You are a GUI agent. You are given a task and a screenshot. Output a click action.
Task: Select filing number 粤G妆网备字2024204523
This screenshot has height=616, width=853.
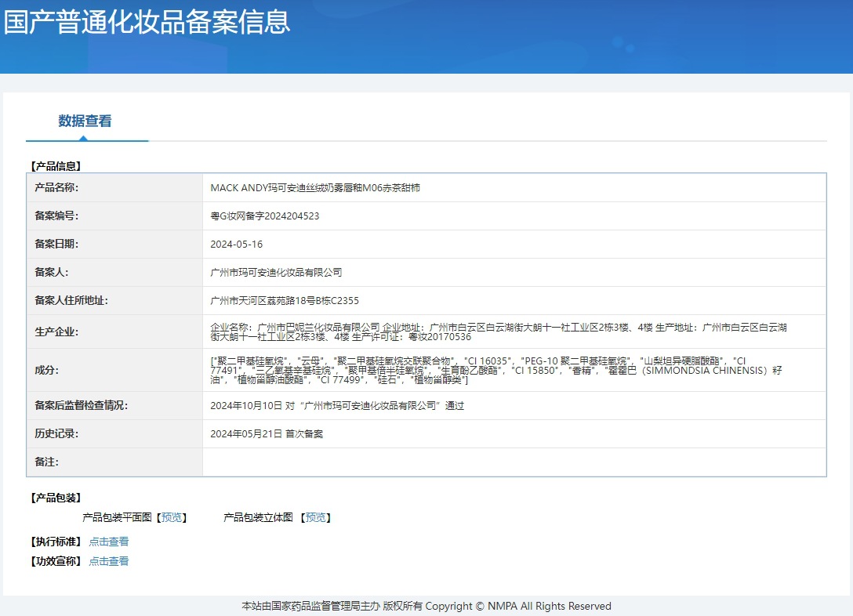click(x=265, y=216)
